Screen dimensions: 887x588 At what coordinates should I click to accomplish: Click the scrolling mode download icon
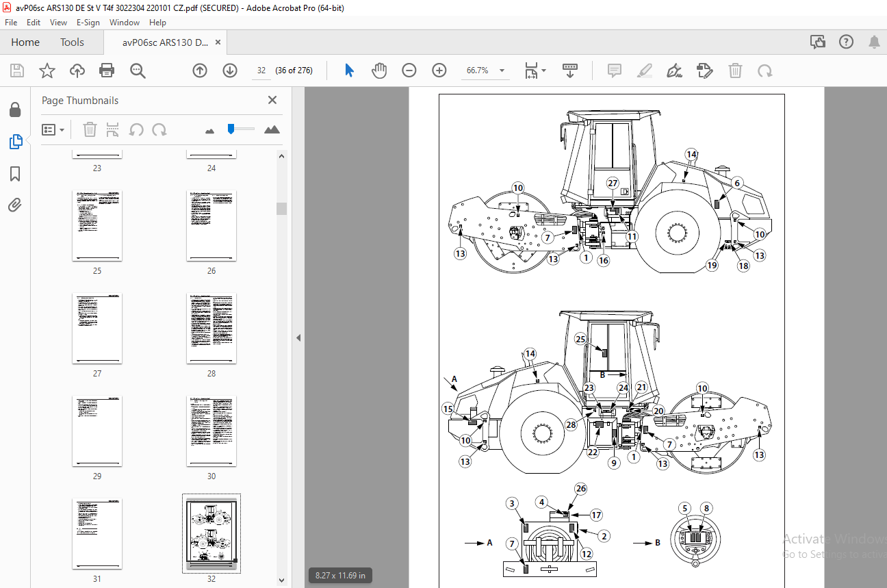570,71
